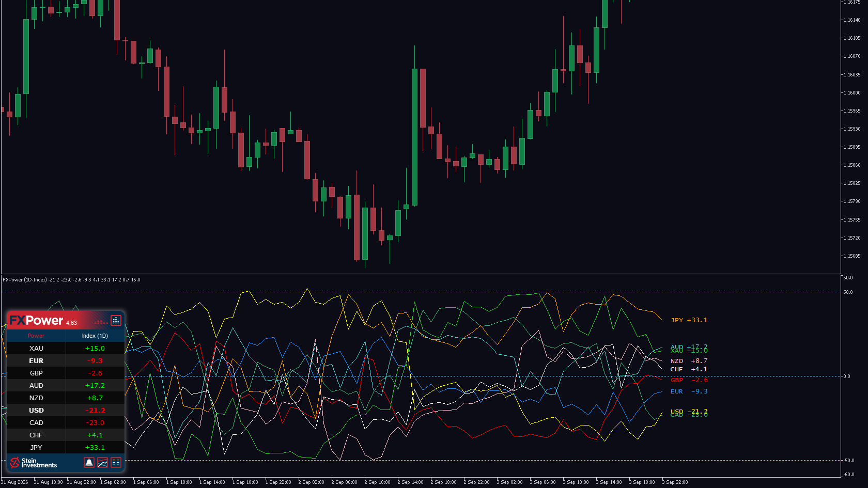Click the FXPower logo title

[x=36, y=321]
